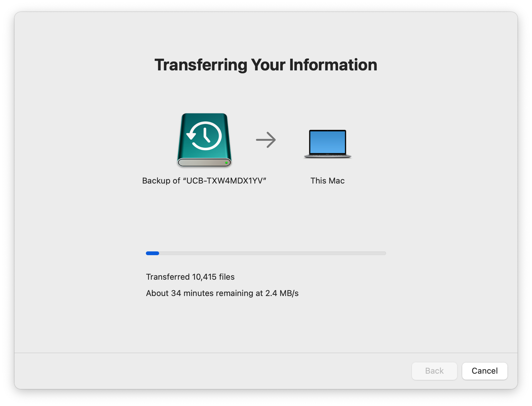Click the blue screen of the MacBook icon
The image size is (532, 406).
pyautogui.click(x=327, y=142)
